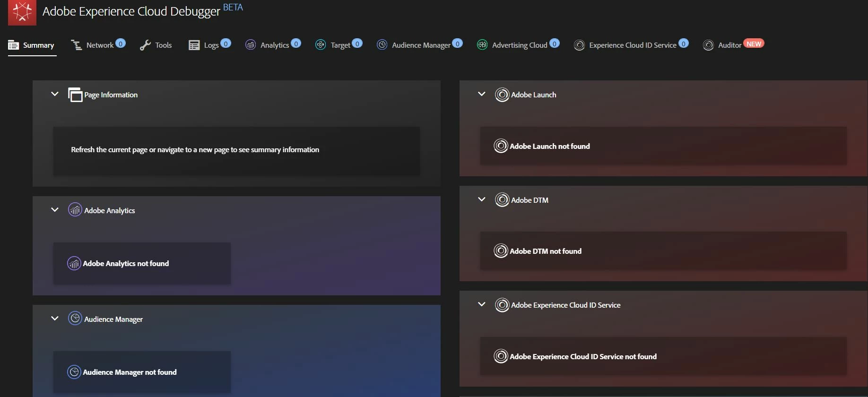
Task: Switch to the Advertising Cloud tab label
Action: pos(520,45)
